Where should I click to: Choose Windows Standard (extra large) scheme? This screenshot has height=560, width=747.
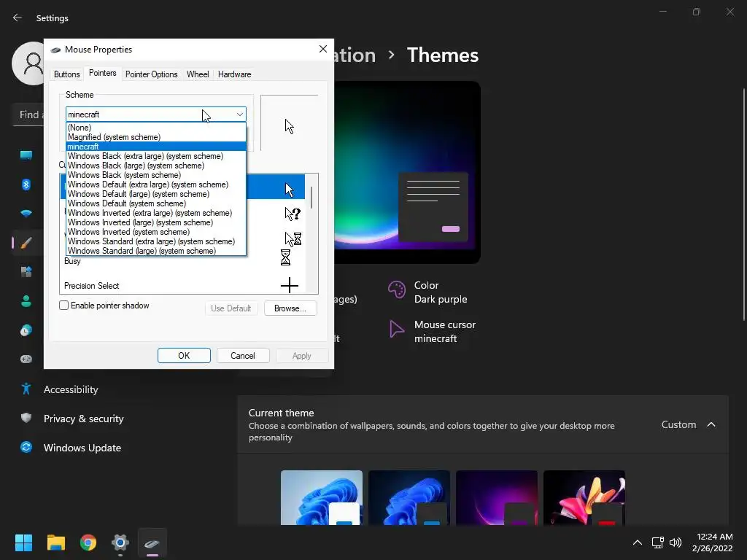pyautogui.click(x=156, y=241)
